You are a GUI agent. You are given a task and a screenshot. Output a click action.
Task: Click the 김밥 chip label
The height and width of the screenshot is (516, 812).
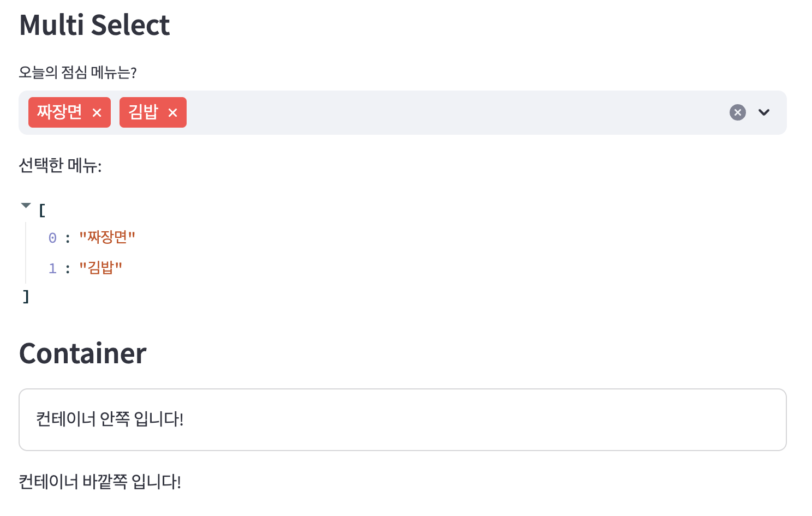[x=143, y=112]
